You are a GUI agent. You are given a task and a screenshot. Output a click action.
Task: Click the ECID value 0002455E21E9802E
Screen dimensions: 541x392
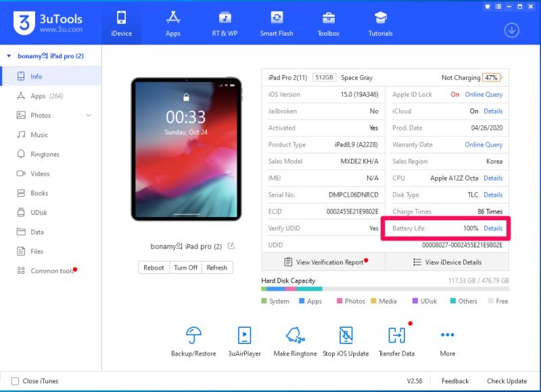pyautogui.click(x=352, y=212)
